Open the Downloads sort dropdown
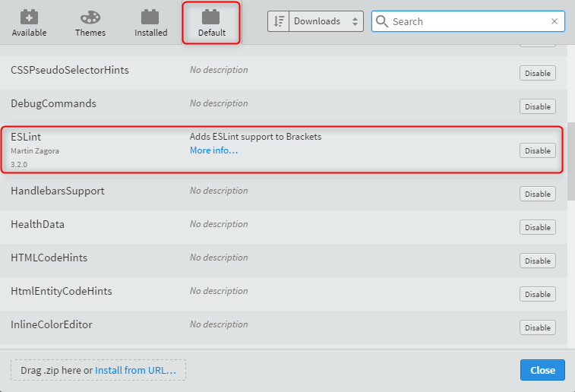Viewport: 575px width, 392px height. coord(326,21)
